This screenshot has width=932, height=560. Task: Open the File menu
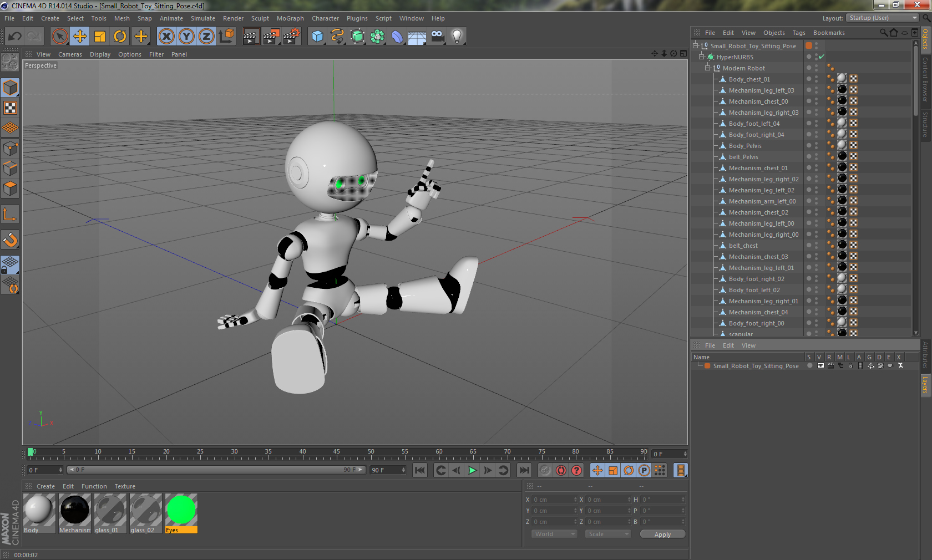click(9, 18)
